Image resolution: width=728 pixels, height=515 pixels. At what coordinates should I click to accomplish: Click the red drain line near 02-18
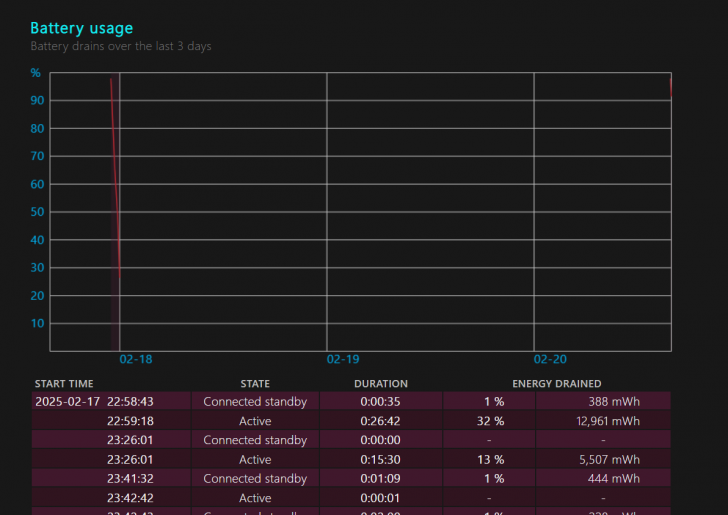(x=116, y=178)
